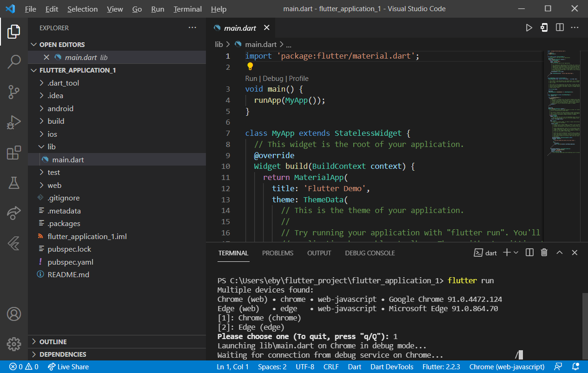
Task: Open the new terminal profile dropdown chevron
Action: tap(516, 252)
